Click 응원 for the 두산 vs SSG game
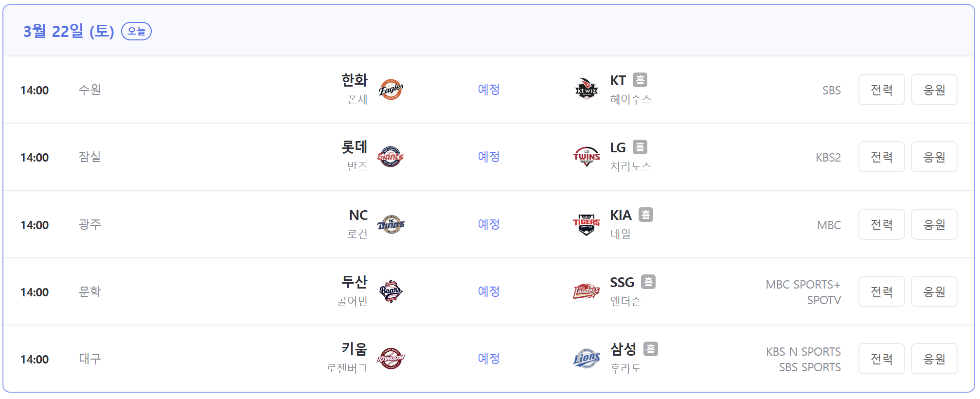The height and width of the screenshot is (399, 980). tap(934, 291)
